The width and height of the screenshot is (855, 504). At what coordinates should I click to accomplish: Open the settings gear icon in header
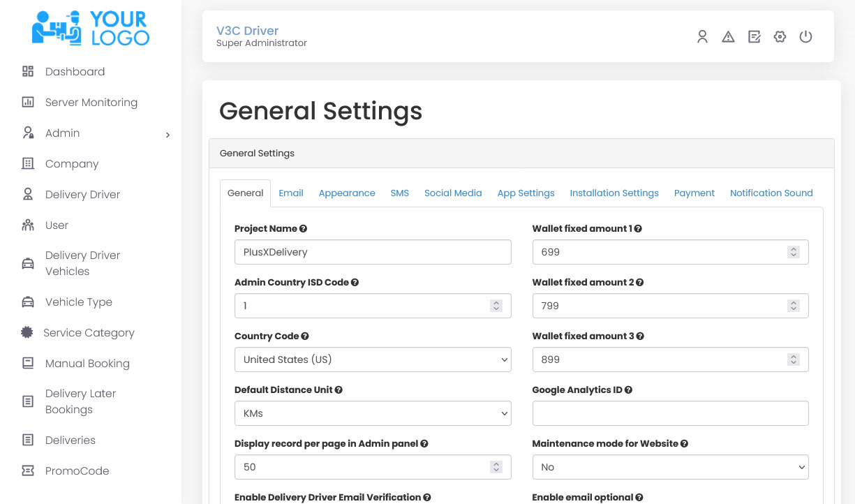point(780,37)
